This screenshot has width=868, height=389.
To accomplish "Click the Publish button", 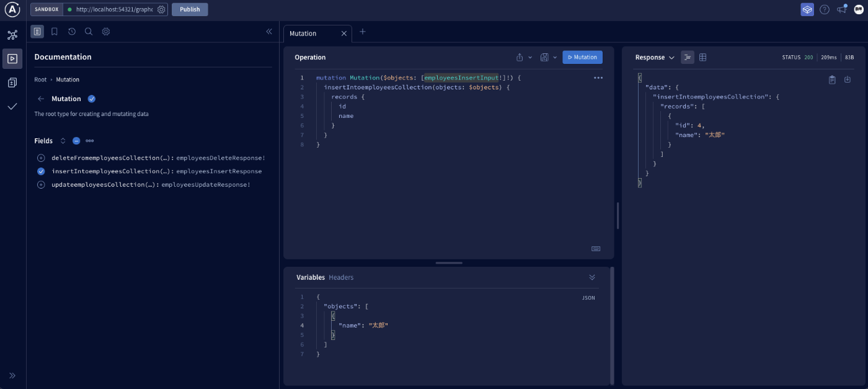I will (x=190, y=9).
